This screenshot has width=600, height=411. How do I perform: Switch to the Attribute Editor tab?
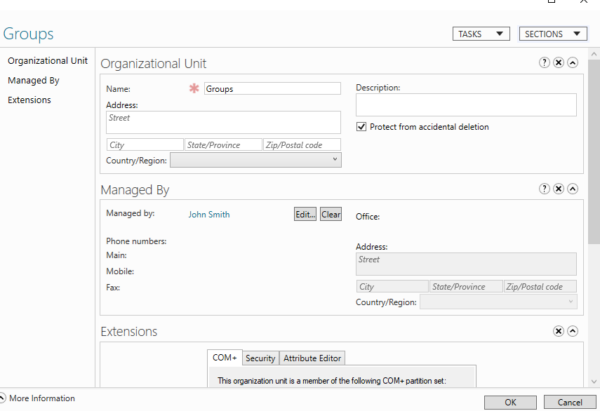click(312, 358)
